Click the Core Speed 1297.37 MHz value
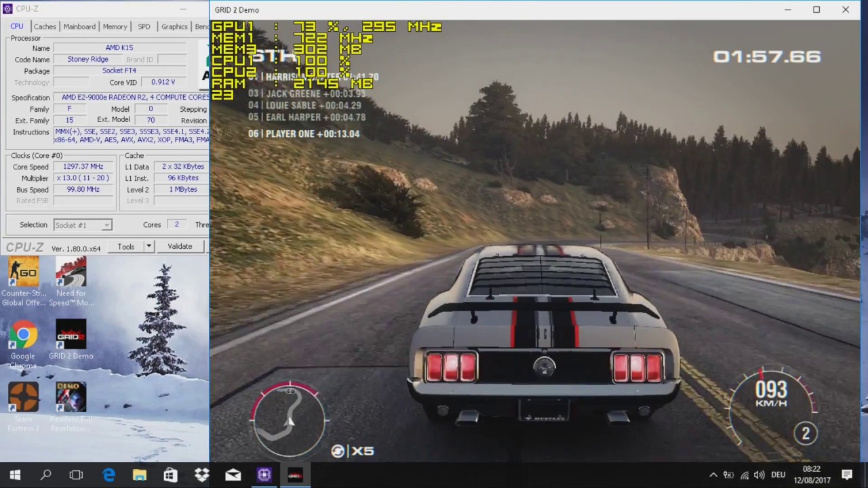Image resolution: width=868 pixels, height=488 pixels. [83, 167]
